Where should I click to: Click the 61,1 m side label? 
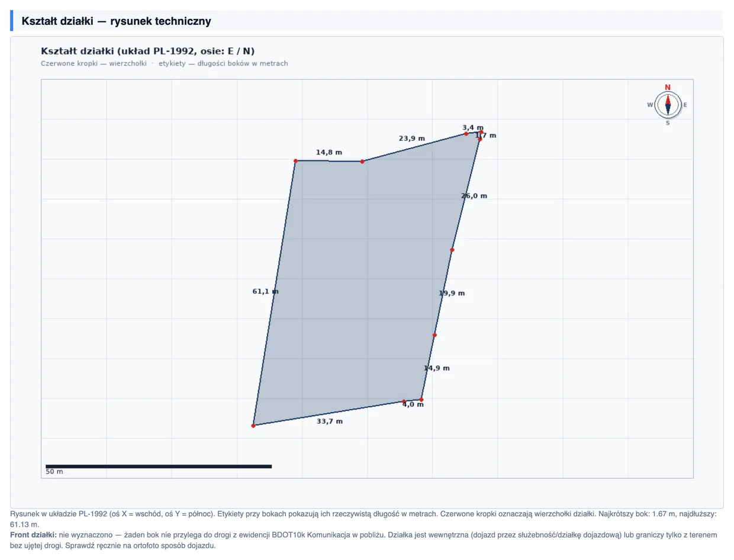coord(265,291)
